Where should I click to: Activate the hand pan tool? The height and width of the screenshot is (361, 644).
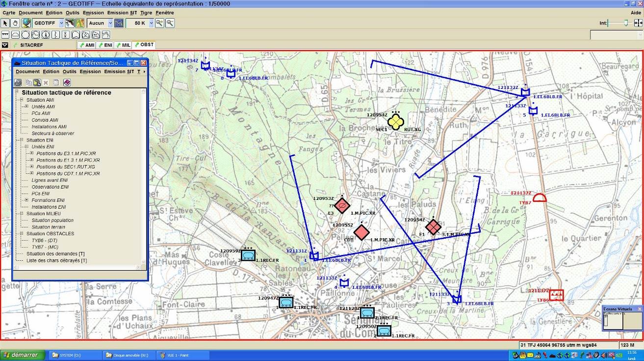tap(15, 23)
